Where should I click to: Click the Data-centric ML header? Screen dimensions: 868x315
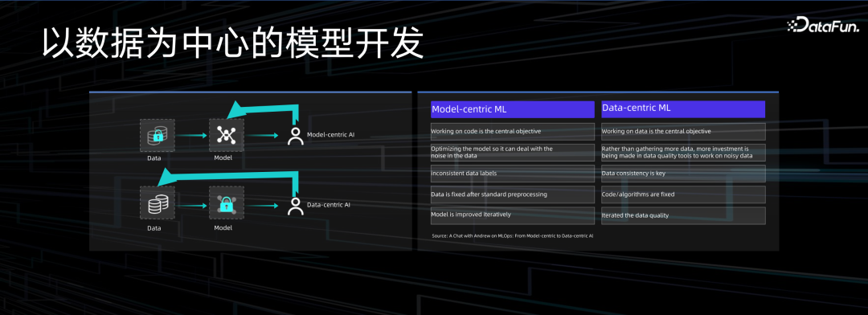[683, 109]
